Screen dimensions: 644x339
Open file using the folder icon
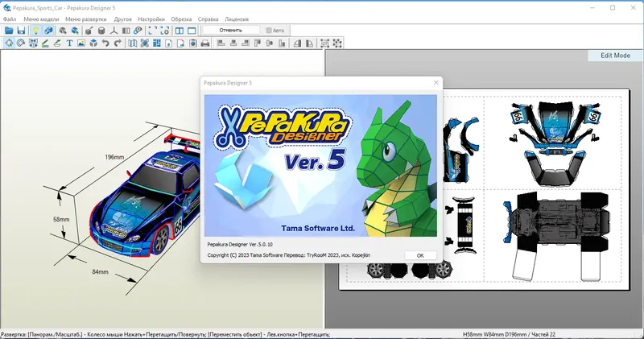[x=9, y=31]
